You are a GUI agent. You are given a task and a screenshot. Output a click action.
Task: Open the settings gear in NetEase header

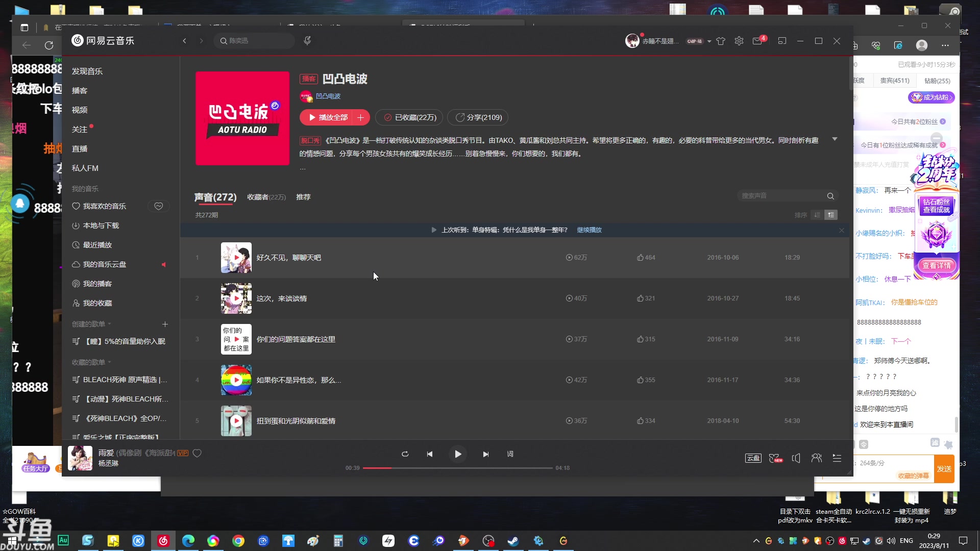point(739,41)
